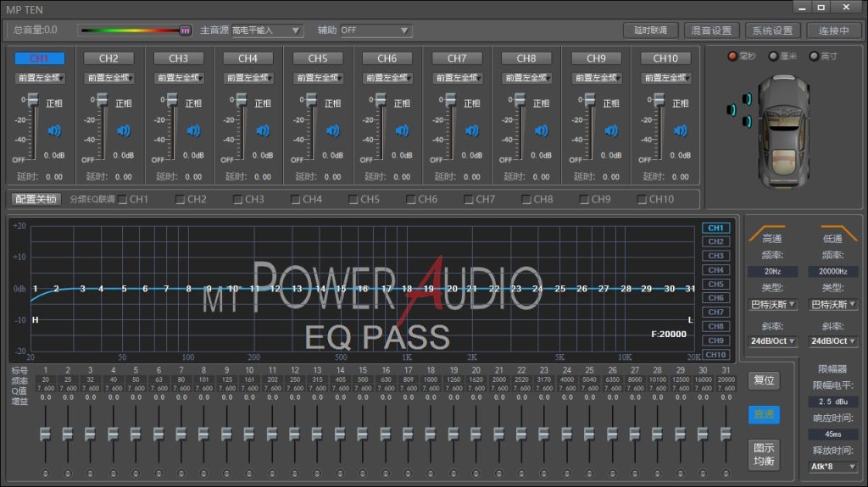Mute CH2 using its speaker icon
The image size is (868, 487).
pos(124,130)
